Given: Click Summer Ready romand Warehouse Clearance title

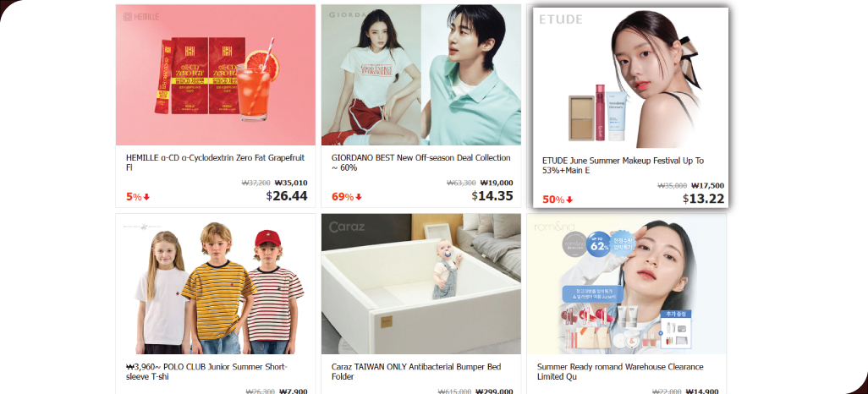Looking at the screenshot, I should point(620,372).
